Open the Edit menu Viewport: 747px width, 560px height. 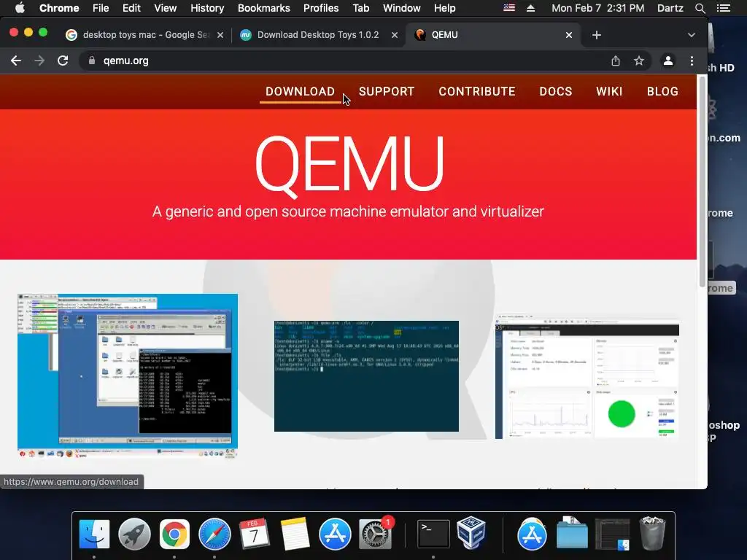(x=131, y=8)
